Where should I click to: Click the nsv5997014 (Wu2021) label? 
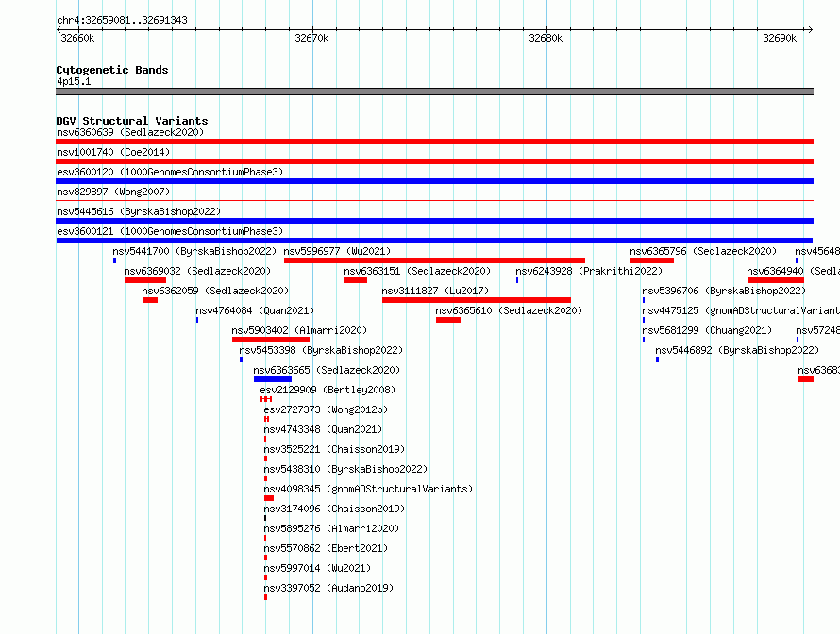(317, 568)
